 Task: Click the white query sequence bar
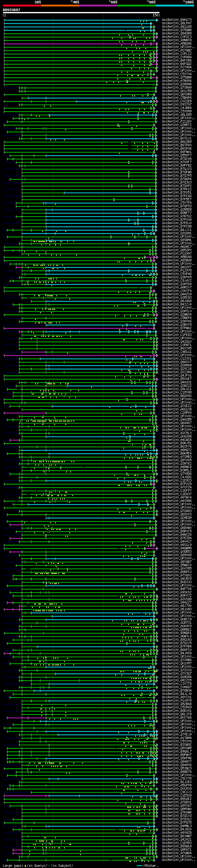click(81, 13)
